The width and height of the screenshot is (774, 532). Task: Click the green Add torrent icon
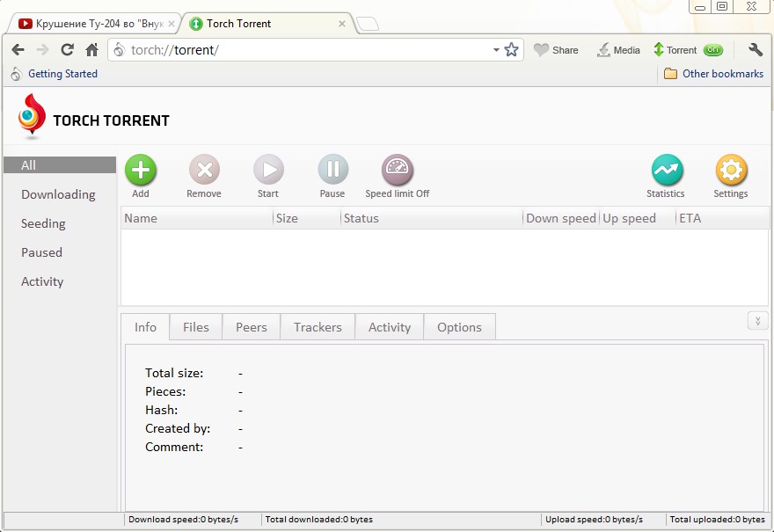141,169
